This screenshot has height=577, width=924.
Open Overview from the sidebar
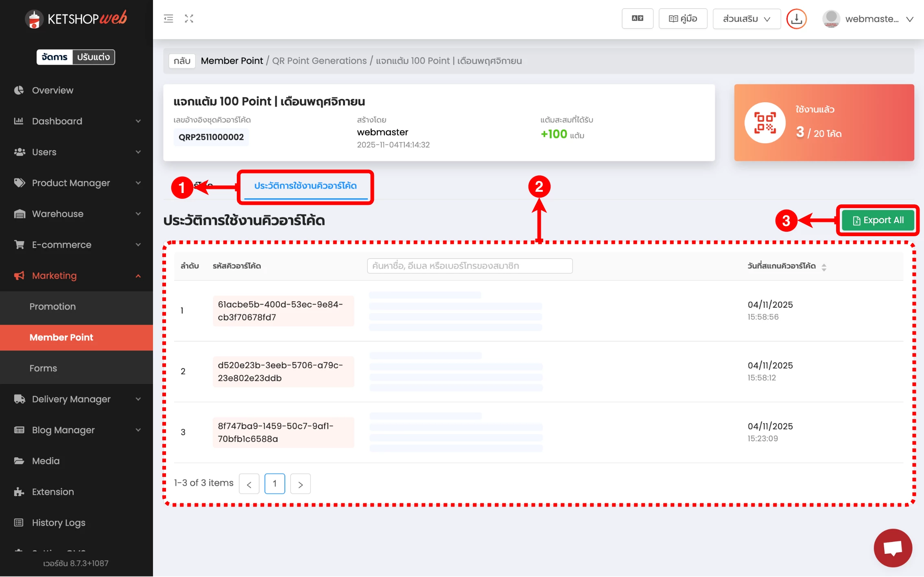point(52,90)
